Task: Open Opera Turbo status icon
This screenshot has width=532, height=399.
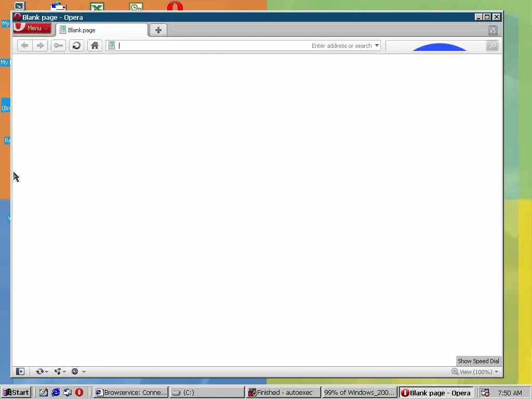Action: coord(75,371)
